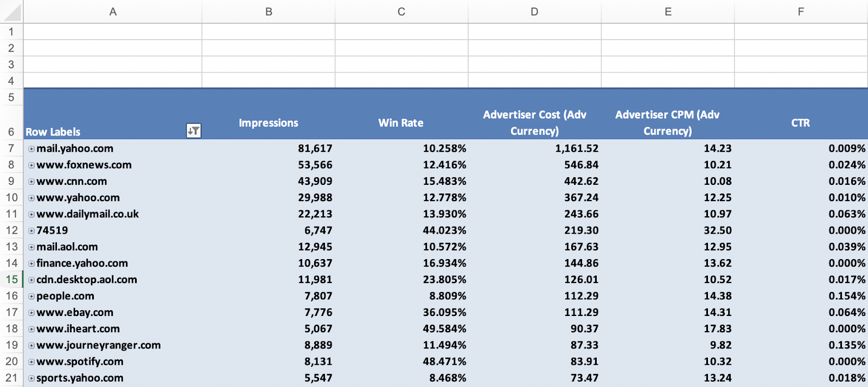Expand the mail.aol.com row group

tap(31, 247)
